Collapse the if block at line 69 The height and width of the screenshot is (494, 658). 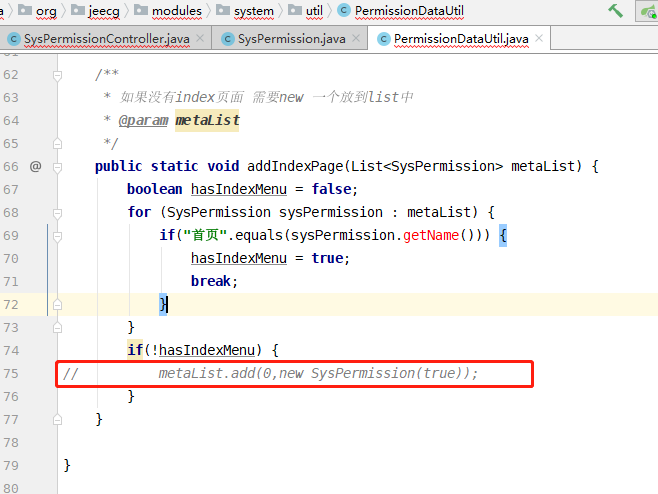point(57,236)
